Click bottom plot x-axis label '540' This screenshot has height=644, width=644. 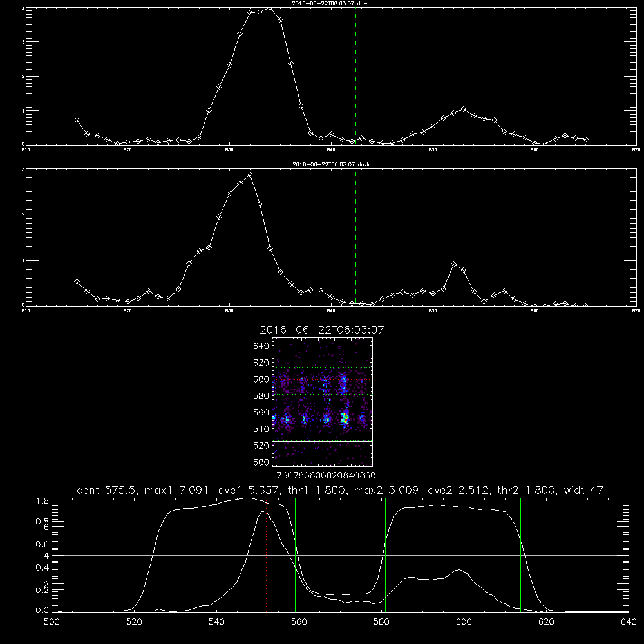(x=216, y=622)
